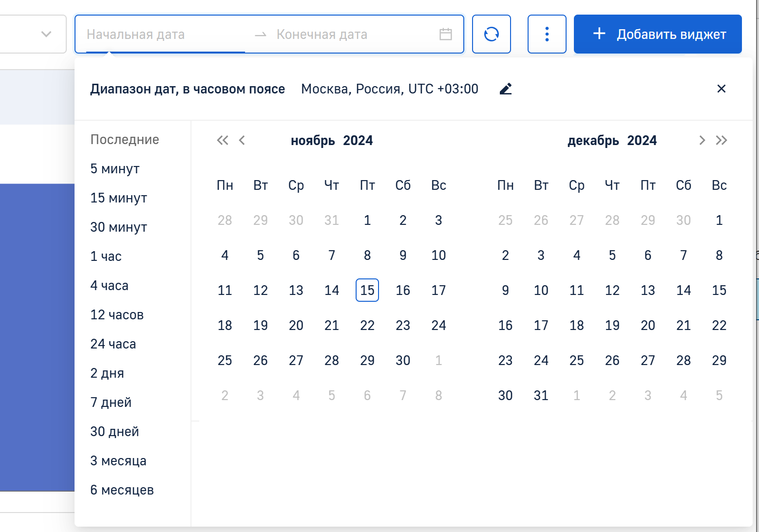Close the date range picker panel
This screenshot has width=759, height=532.
[721, 89]
